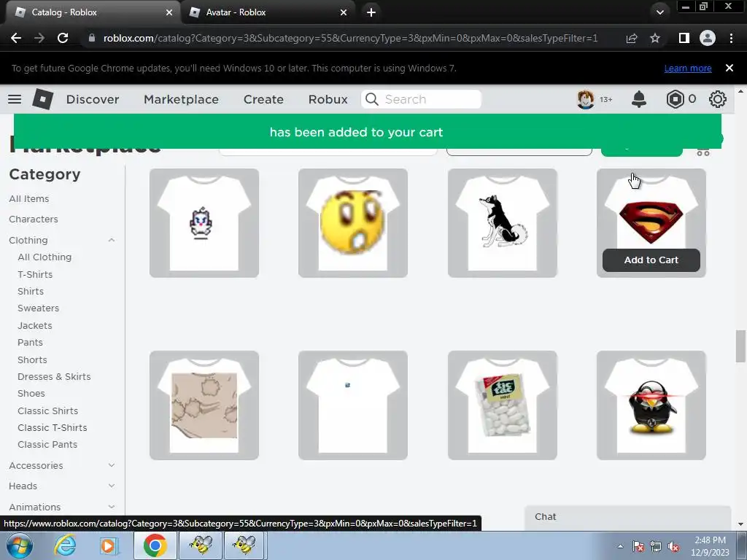
Task: Click the taskbar clock and date
Action: (x=710, y=546)
